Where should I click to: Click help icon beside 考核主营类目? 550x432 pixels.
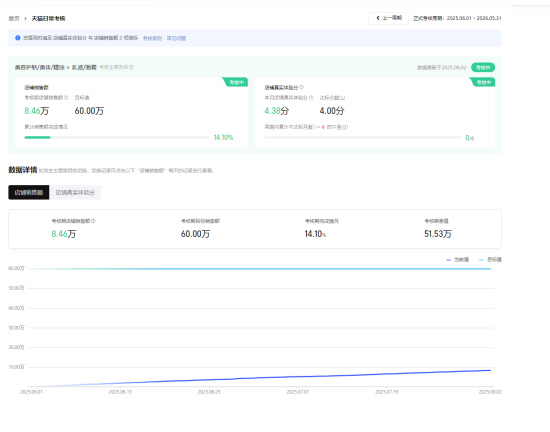click(x=132, y=67)
